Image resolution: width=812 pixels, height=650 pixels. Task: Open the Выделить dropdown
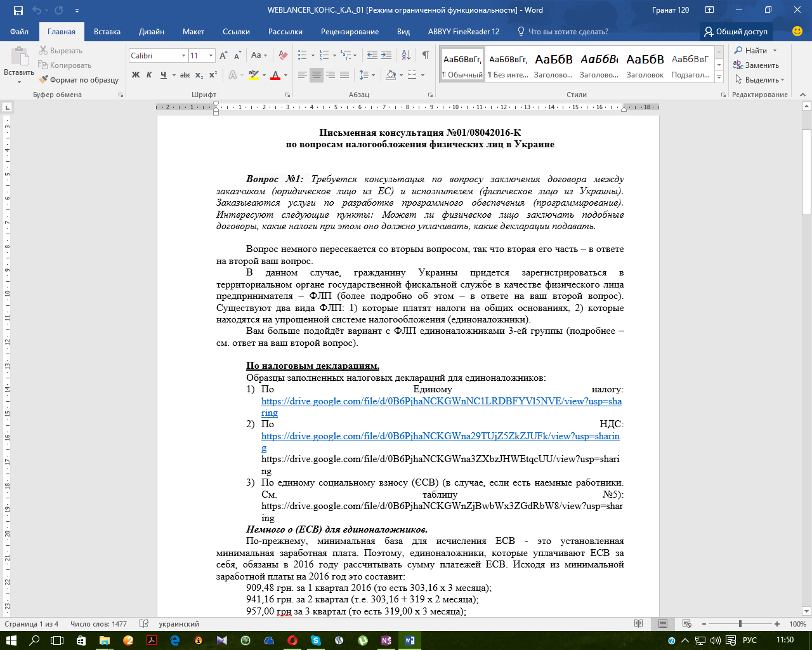click(x=759, y=80)
